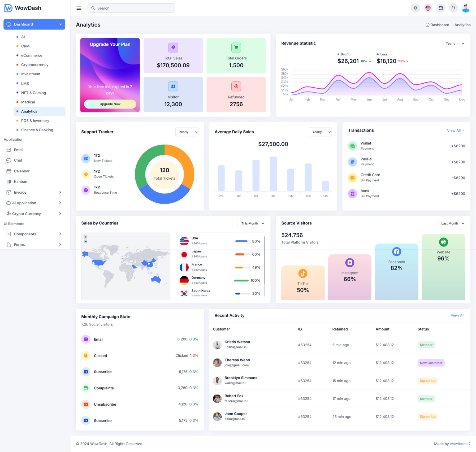Click the Instagram source icon
This screenshot has height=452, width=476.
[x=350, y=263]
